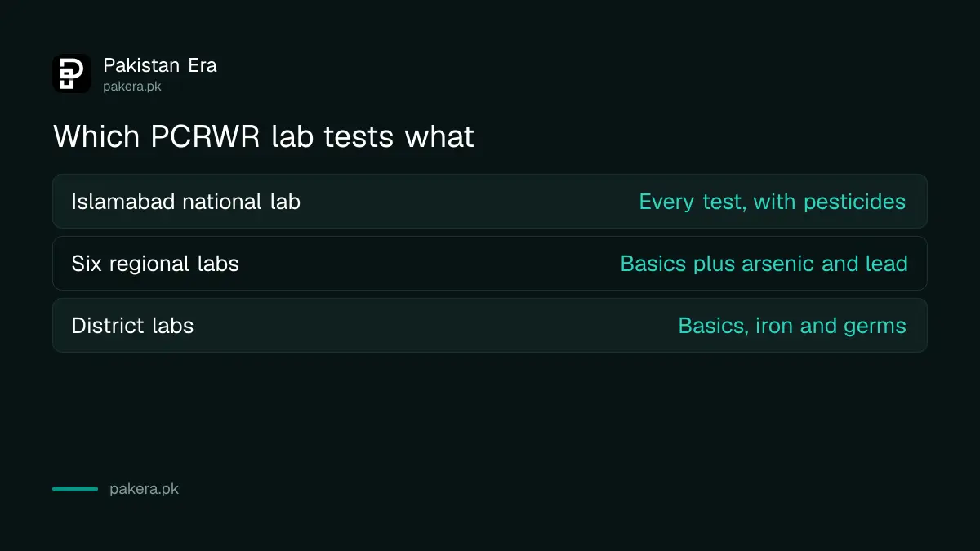Click the word PCRWR in the heading

point(206,136)
